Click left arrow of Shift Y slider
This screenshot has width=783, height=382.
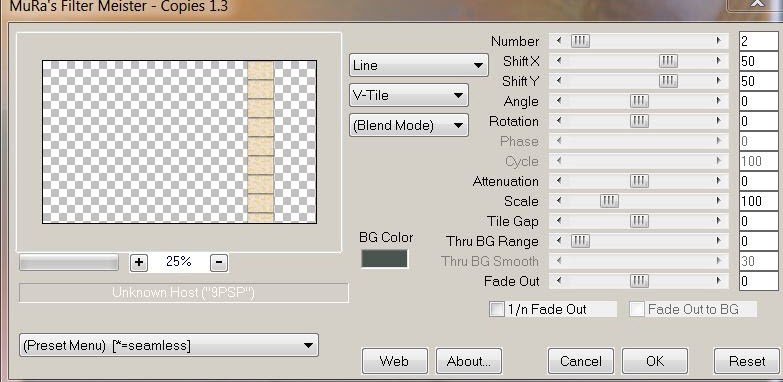(x=559, y=81)
